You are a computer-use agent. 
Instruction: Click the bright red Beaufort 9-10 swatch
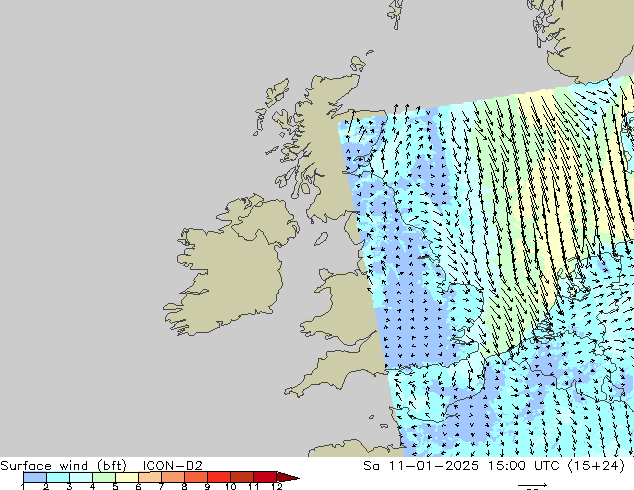219,477
